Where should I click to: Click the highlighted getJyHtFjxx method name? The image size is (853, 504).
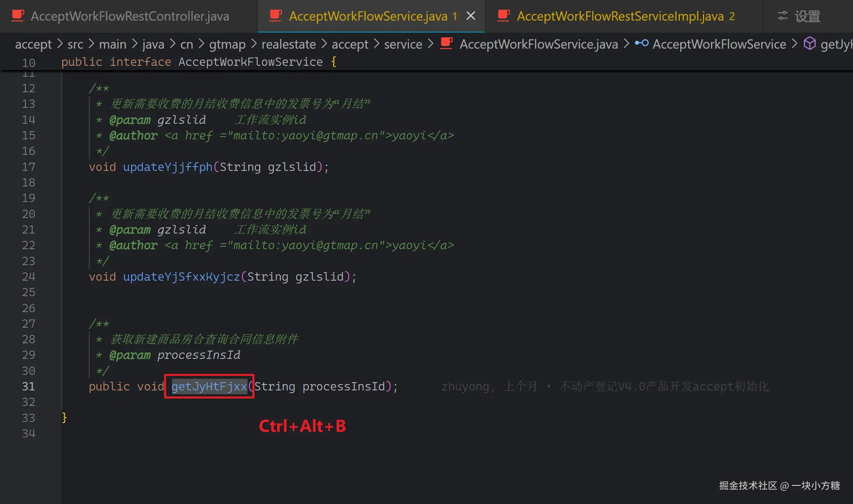[x=209, y=386]
